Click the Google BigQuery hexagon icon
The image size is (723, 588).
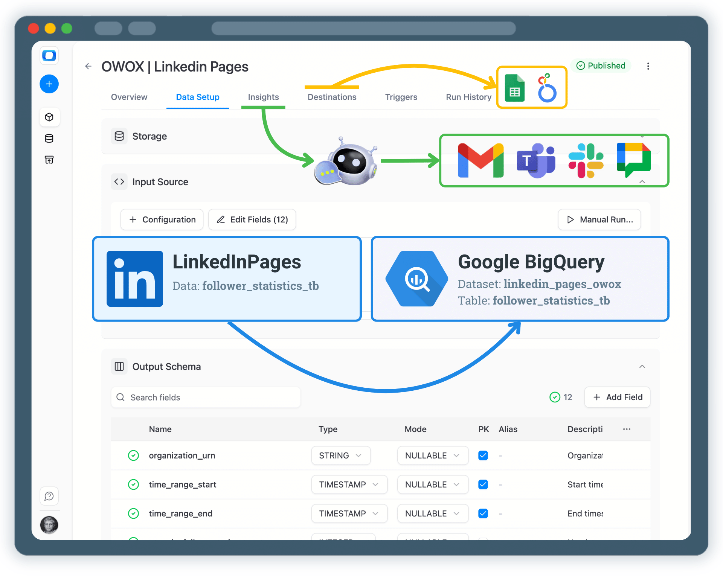(416, 279)
